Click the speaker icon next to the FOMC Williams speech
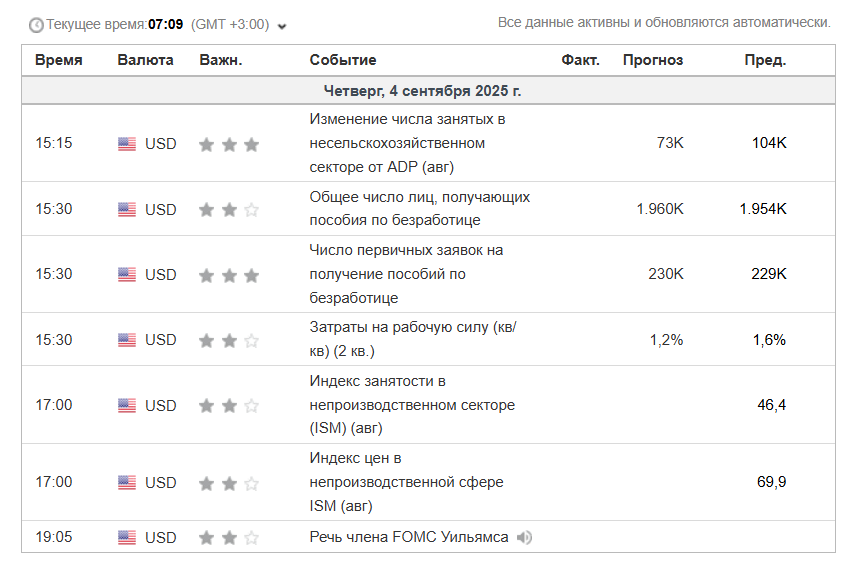The width and height of the screenshot is (857, 571). click(x=524, y=538)
